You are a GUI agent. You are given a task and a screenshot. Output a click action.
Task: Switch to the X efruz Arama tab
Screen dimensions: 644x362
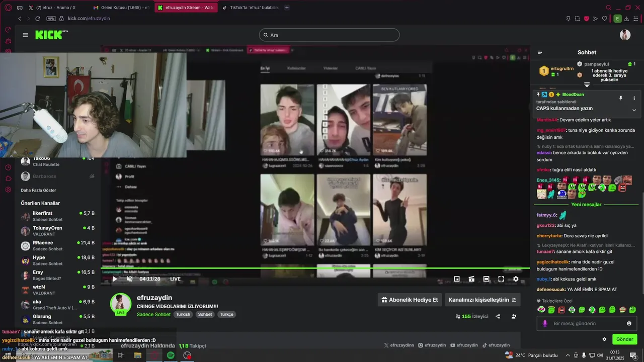pyautogui.click(x=55, y=8)
